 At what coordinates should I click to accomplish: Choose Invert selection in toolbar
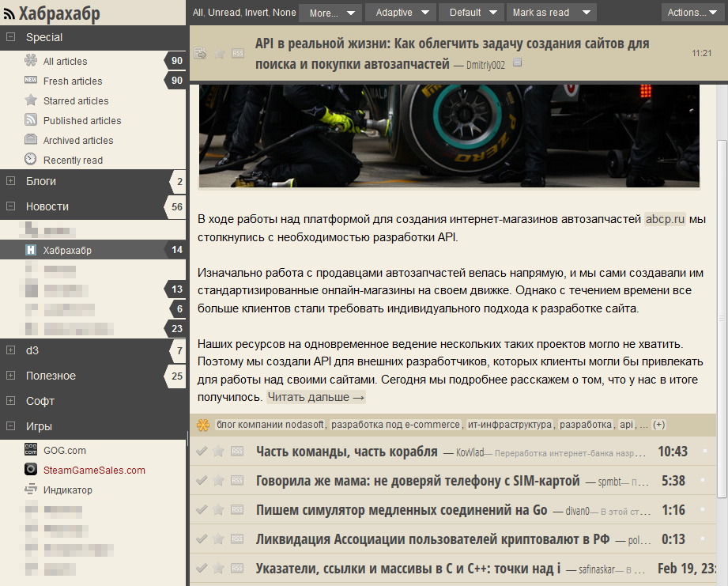click(x=257, y=13)
